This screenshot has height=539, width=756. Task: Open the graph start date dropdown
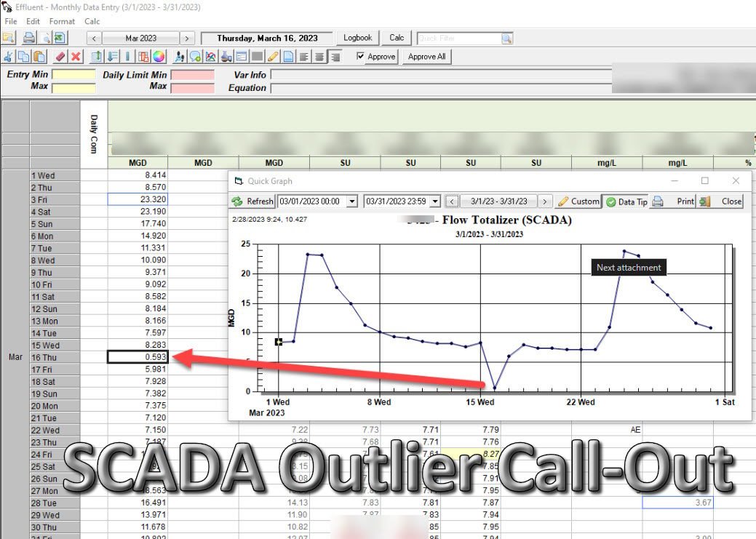pyautogui.click(x=353, y=201)
